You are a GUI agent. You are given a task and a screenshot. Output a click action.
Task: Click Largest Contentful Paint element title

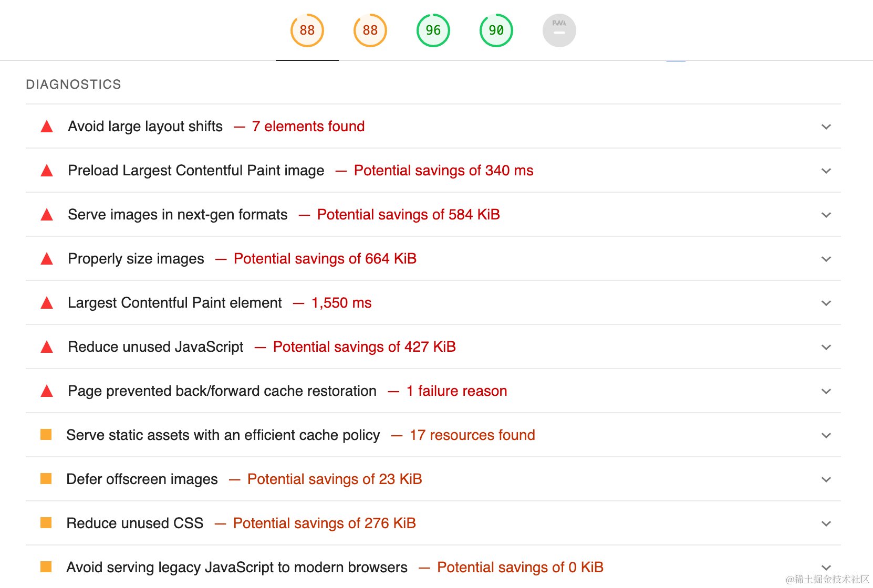tap(175, 303)
